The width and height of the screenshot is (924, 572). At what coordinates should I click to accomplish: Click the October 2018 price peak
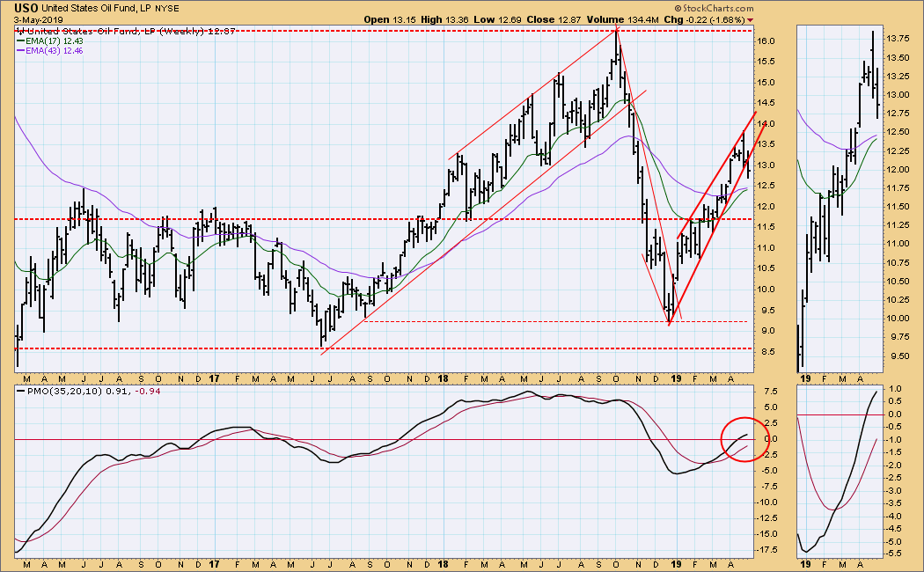(x=616, y=32)
